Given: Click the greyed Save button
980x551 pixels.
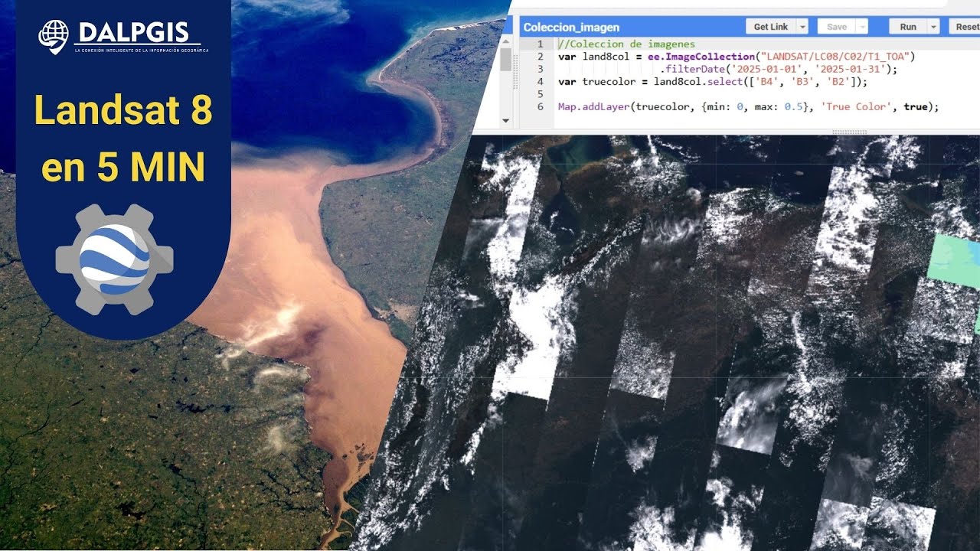Looking at the screenshot, I should click(837, 26).
